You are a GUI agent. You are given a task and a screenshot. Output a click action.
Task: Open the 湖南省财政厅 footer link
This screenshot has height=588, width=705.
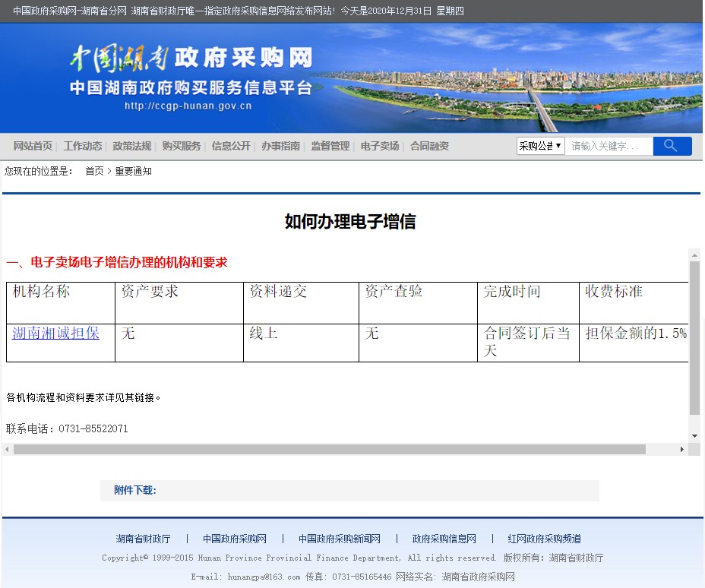pos(143,539)
